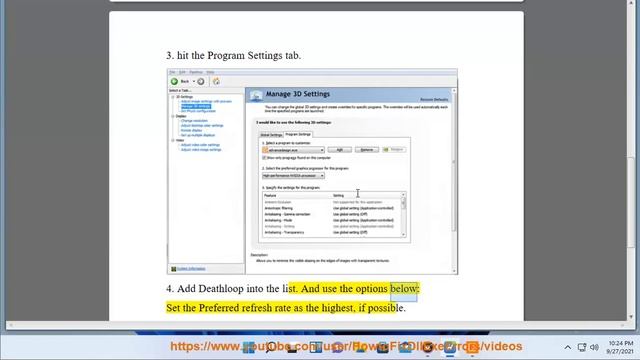This screenshot has width=640, height=360.
Task: Click the NVIDIA logo icon beside Restore button
Action: pyautogui.click(x=386, y=149)
